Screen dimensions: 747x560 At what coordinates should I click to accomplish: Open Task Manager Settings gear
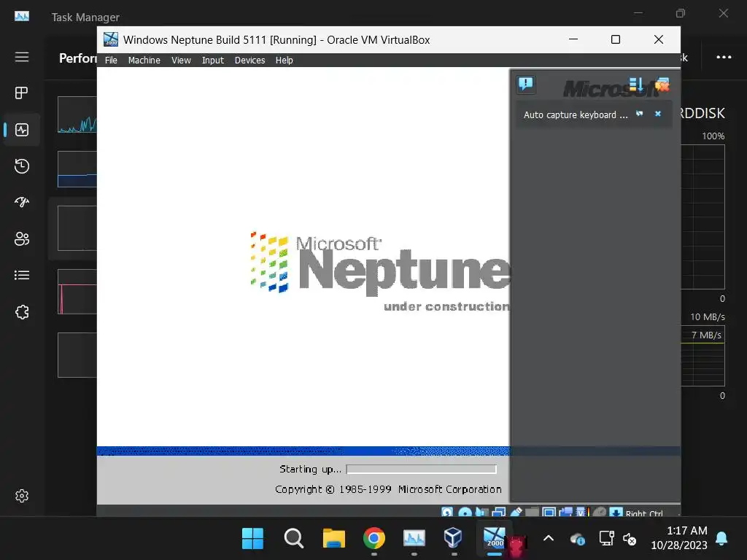22,496
